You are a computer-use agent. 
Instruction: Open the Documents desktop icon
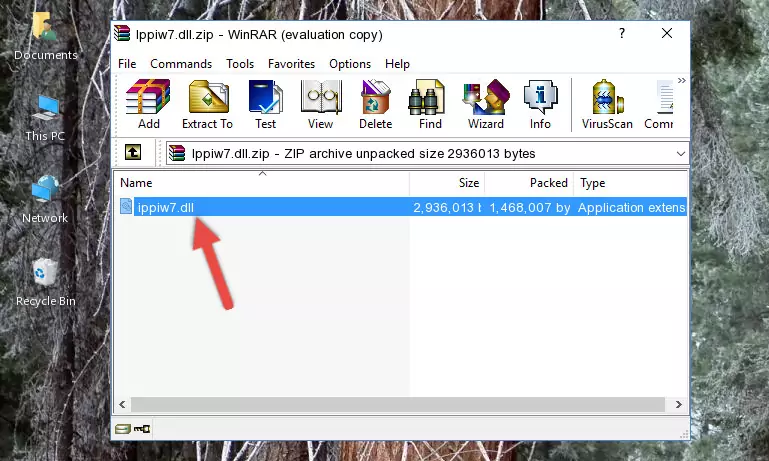pos(45,36)
